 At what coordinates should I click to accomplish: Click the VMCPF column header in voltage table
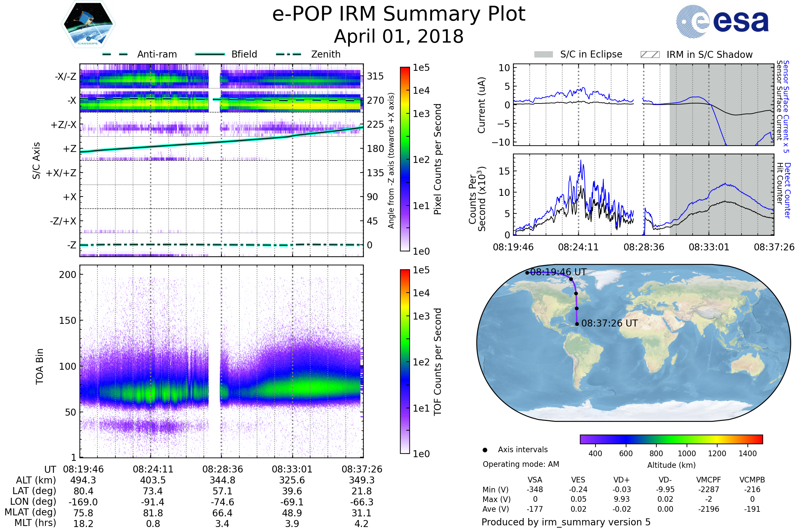pyautogui.click(x=709, y=480)
